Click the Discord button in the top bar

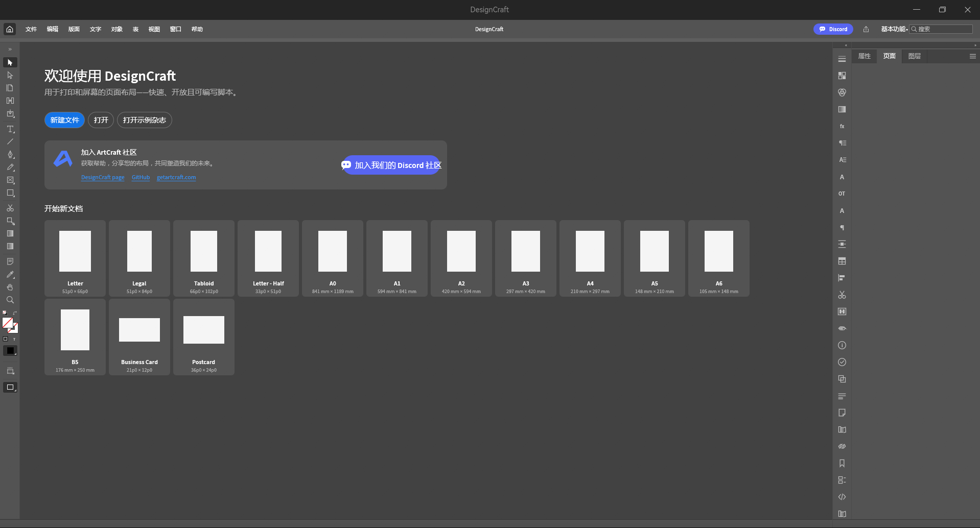[x=833, y=29]
